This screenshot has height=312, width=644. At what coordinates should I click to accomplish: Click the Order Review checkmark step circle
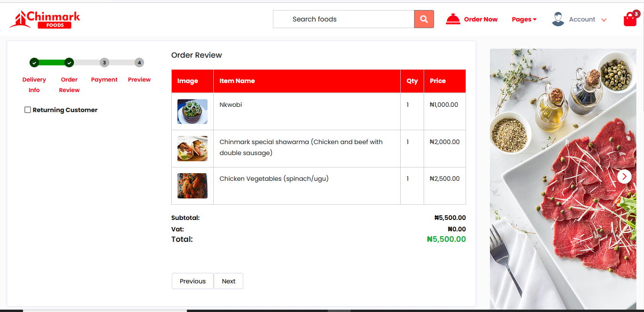pyautogui.click(x=69, y=62)
